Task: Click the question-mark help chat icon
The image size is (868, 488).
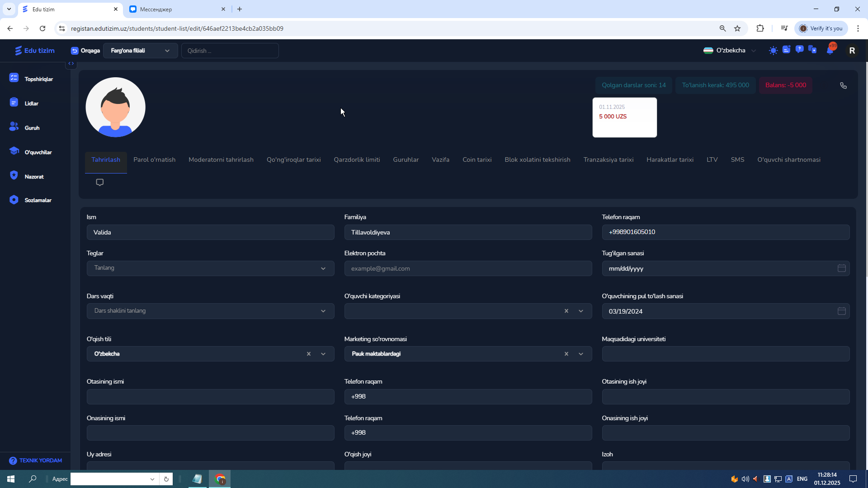Action: pos(799,49)
